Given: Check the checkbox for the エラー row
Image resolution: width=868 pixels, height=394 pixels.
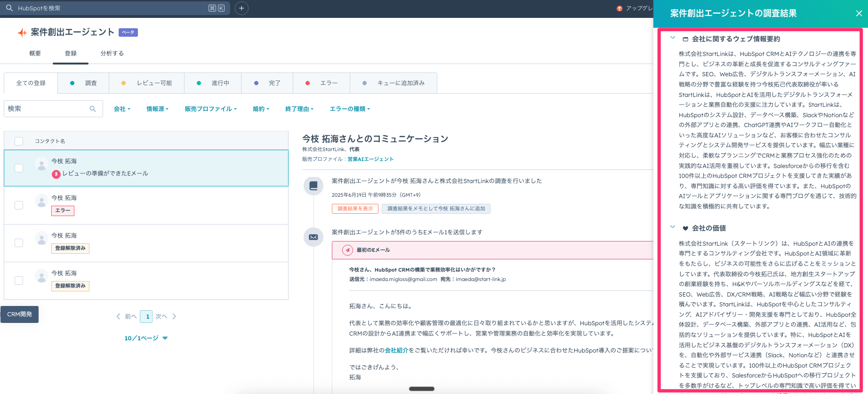Looking at the screenshot, I should click(x=19, y=205).
